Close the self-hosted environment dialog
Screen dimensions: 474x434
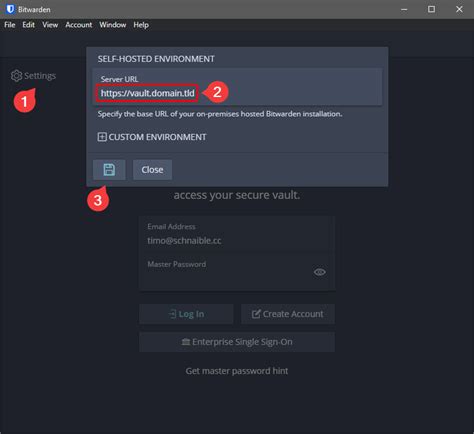pyautogui.click(x=152, y=170)
